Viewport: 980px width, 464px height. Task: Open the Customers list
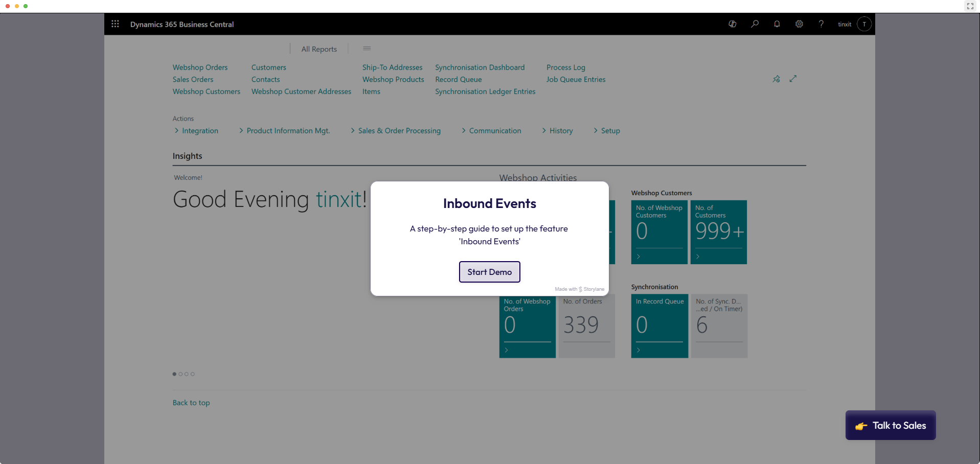[268, 67]
